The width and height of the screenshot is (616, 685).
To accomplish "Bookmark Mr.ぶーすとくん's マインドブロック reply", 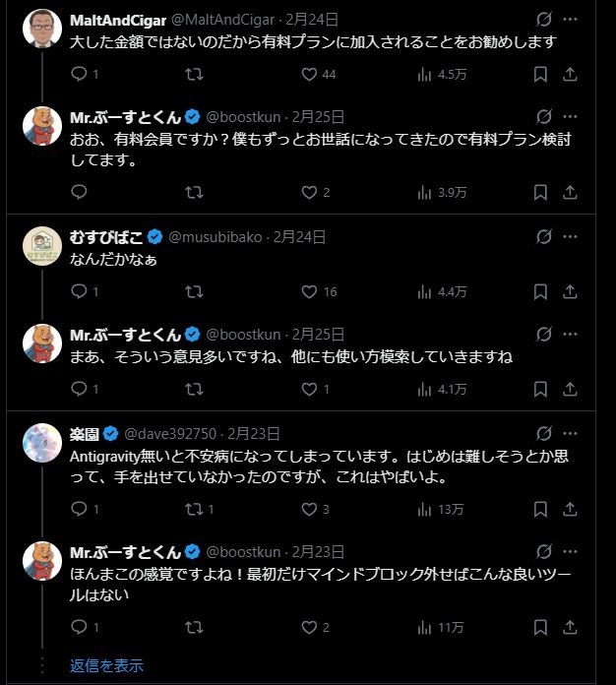I will coord(540,627).
